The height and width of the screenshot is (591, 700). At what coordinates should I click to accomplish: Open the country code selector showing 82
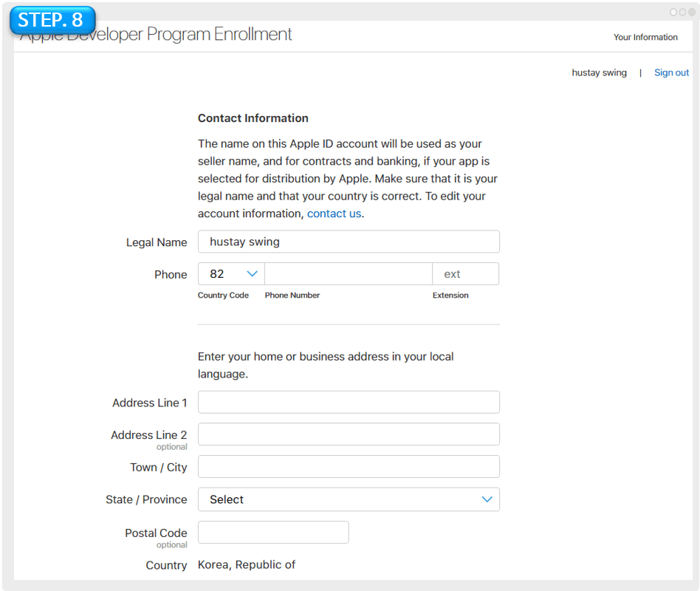tap(230, 273)
